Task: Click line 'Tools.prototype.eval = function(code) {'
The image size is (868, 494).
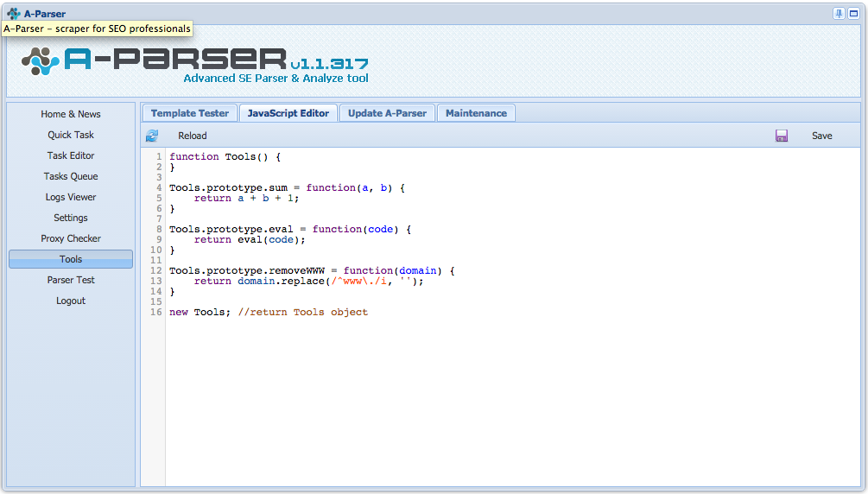Action: [290, 229]
